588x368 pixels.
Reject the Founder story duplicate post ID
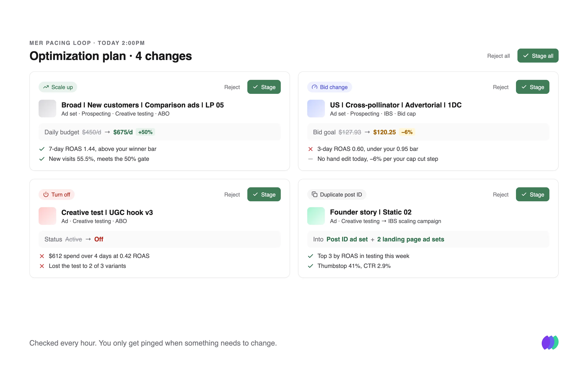point(501,194)
